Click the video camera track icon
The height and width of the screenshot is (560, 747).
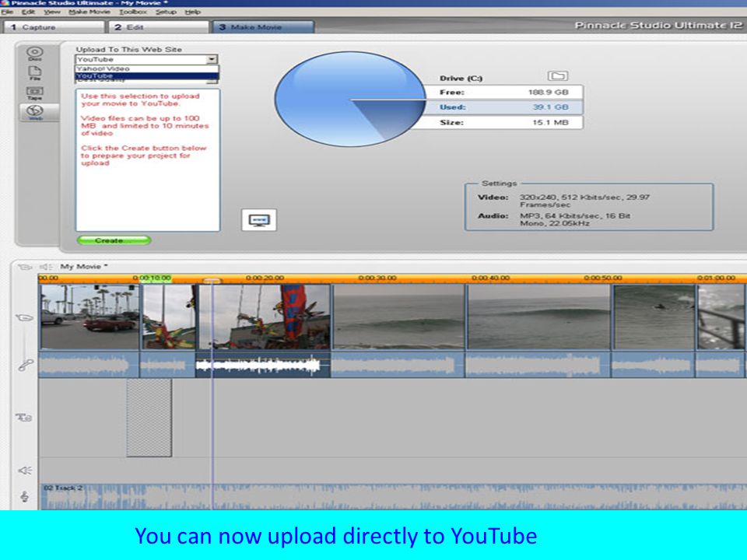click(24, 317)
